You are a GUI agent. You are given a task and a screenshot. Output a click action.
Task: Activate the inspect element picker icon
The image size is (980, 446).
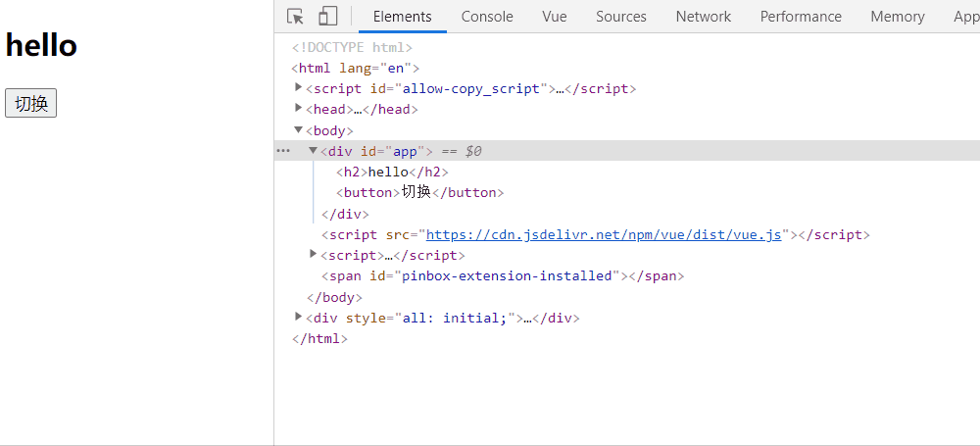point(295,17)
